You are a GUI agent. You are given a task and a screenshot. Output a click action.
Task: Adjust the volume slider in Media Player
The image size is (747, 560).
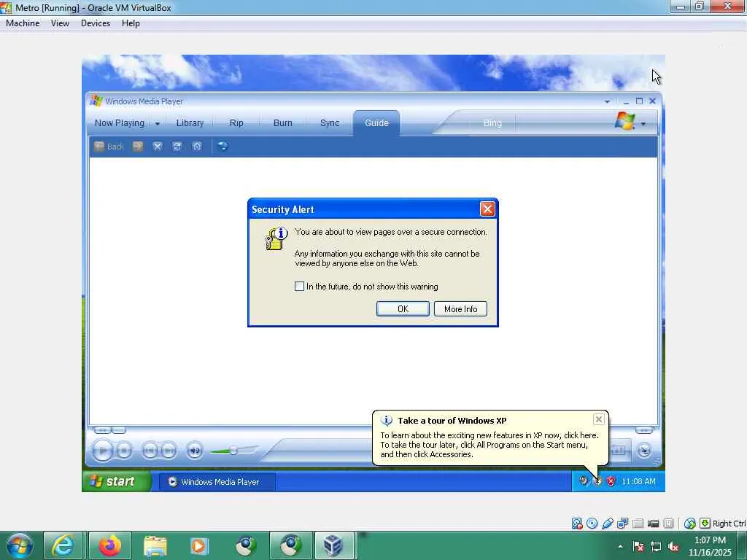[233, 451]
